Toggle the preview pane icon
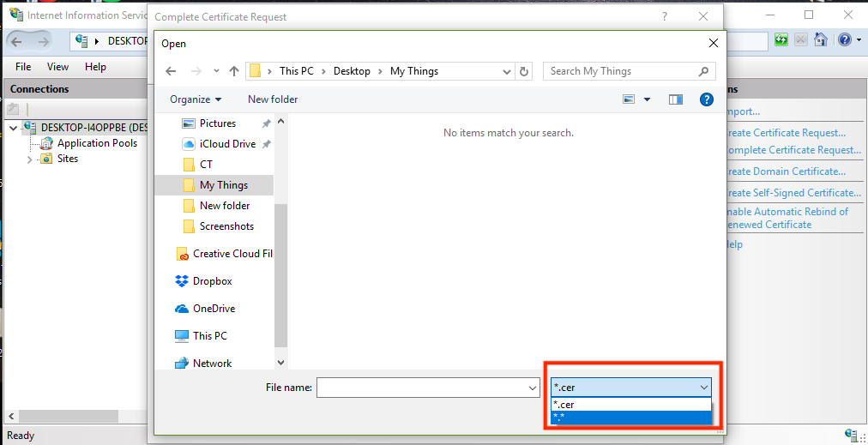This screenshot has height=445, width=868. pos(676,99)
